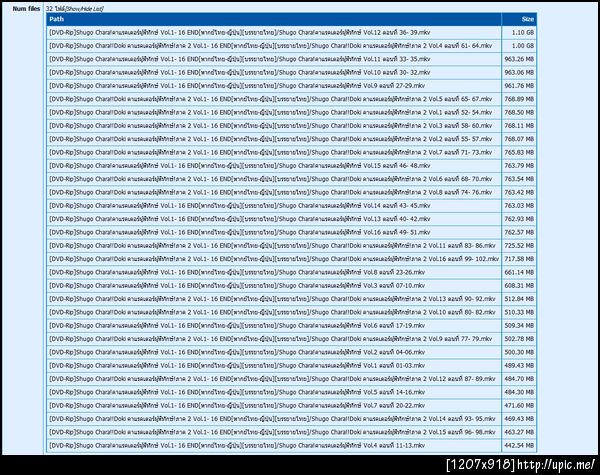Select the Shugo Chara Vol.9 episodes 27-29 file path
This screenshot has width=600, height=475.
237,86
